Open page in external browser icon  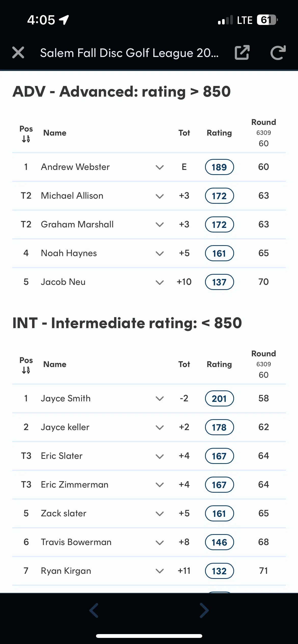242,53
